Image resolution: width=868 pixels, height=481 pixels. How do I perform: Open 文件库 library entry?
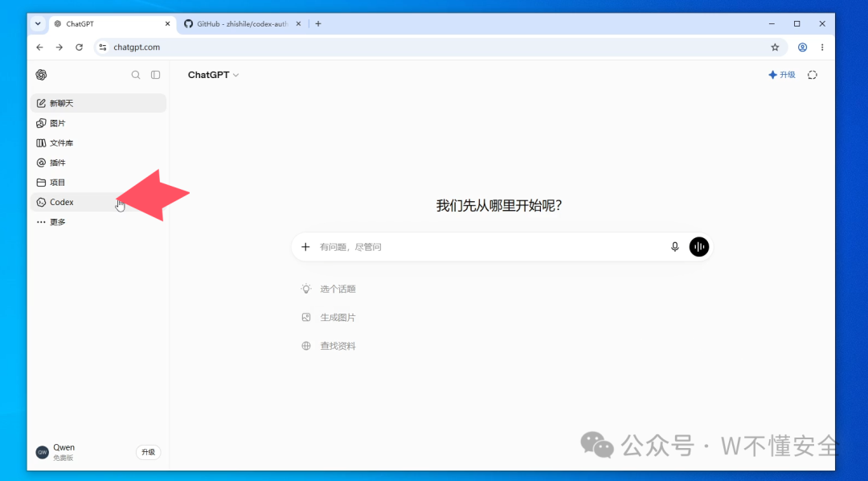(99, 143)
